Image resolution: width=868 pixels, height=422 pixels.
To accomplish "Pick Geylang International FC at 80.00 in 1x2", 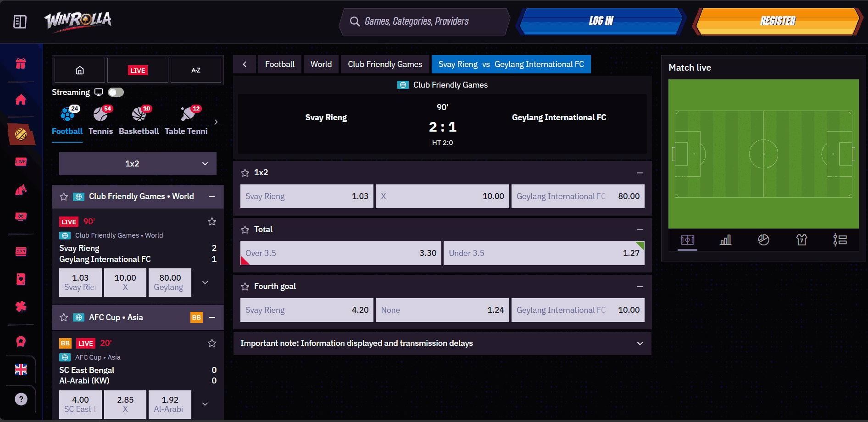I will pyautogui.click(x=578, y=196).
